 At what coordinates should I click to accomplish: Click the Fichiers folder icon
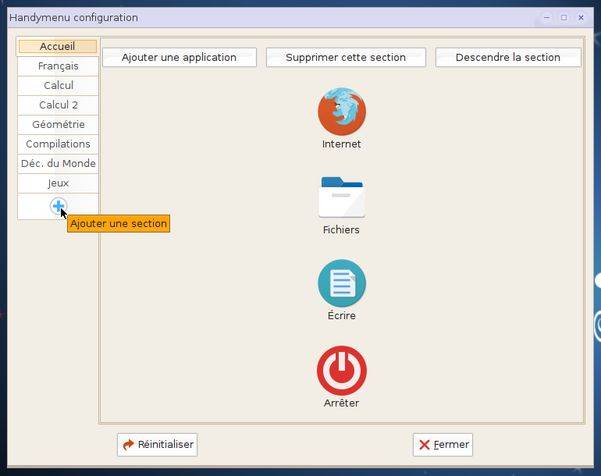(x=342, y=197)
